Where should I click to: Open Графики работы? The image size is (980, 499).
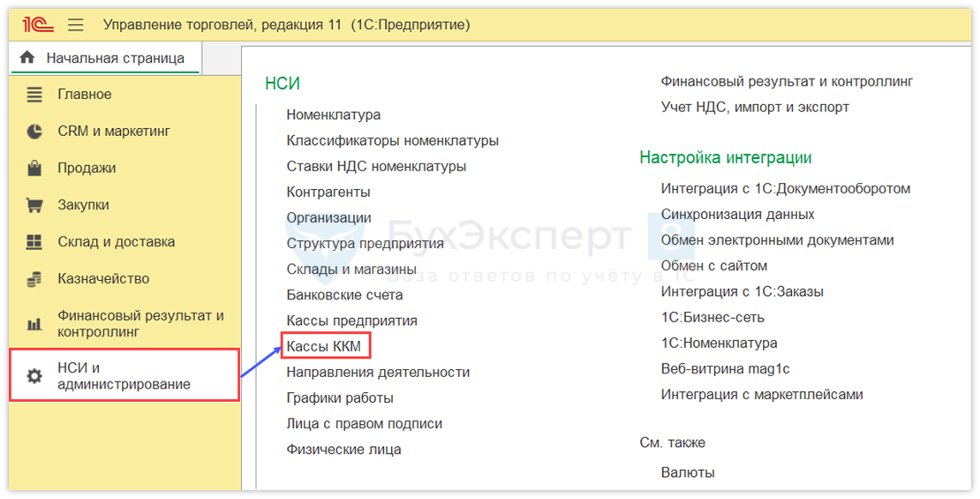tap(340, 397)
